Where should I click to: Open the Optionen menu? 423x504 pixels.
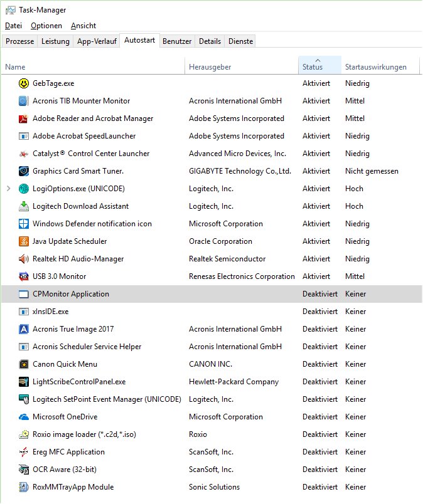46,26
